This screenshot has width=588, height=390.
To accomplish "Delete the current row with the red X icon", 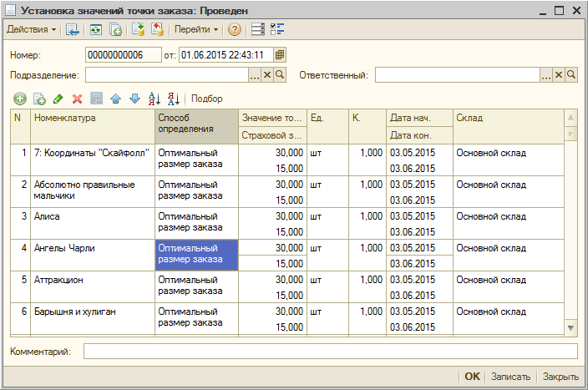I will pyautogui.click(x=77, y=99).
